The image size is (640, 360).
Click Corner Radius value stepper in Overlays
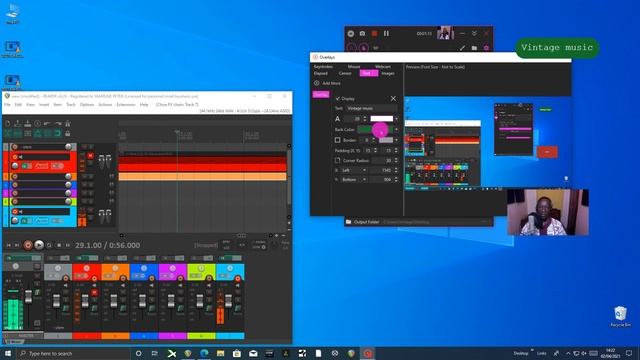coord(396,160)
